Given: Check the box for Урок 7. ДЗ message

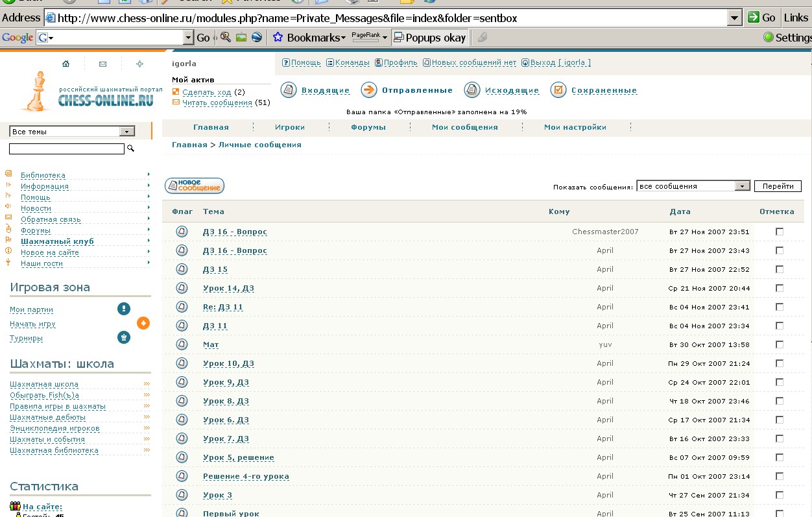Looking at the screenshot, I should pos(780,439).
